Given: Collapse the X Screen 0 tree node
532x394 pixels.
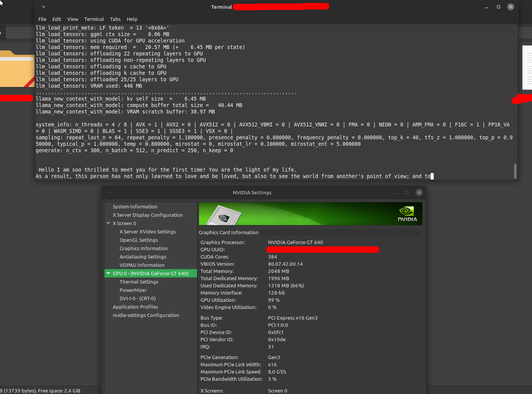Looking at the screenshot, I should pyautogui.click(x=108, y=223).
